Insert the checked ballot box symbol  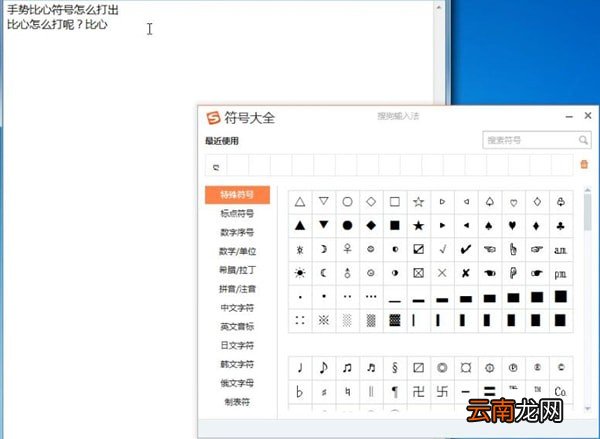[419, 250]
